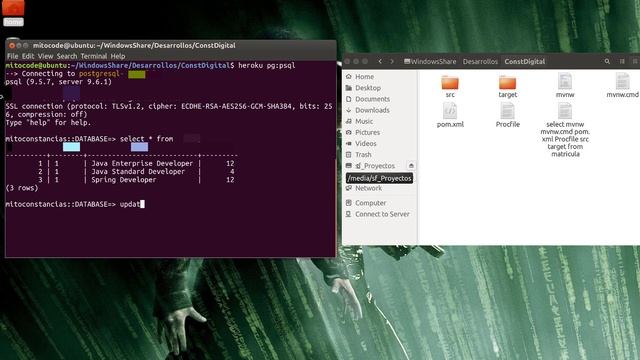Open Music in Files sidebar
The image size is (640, 360).
point(364,121)
